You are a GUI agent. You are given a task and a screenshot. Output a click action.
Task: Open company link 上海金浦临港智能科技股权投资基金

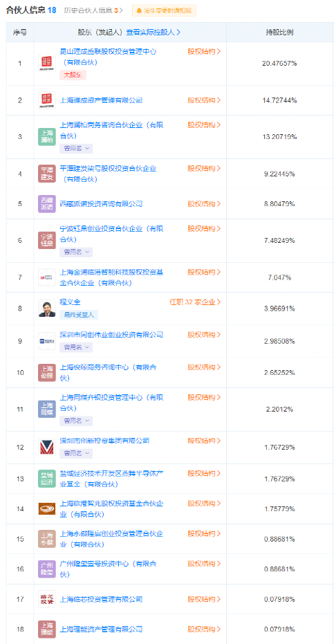[x=112, y=277]
